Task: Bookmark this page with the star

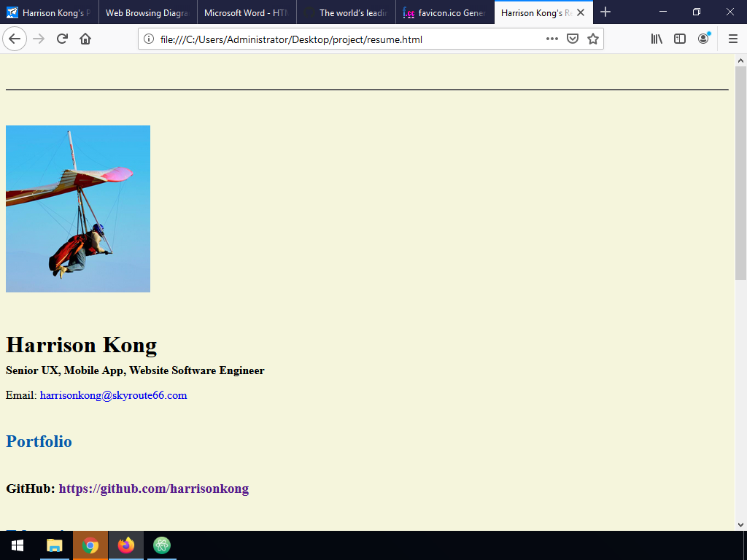Action: point(592,39)
